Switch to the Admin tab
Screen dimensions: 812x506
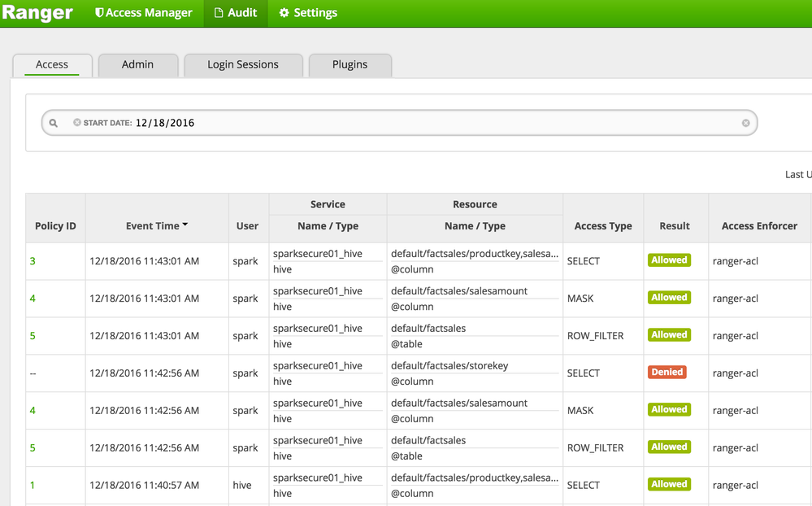(137, 64)
